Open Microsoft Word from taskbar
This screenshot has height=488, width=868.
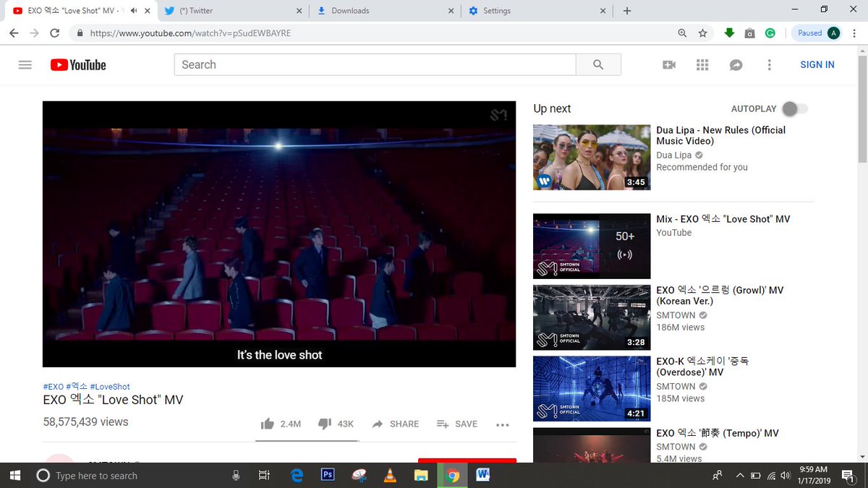[x=483, y=475]
